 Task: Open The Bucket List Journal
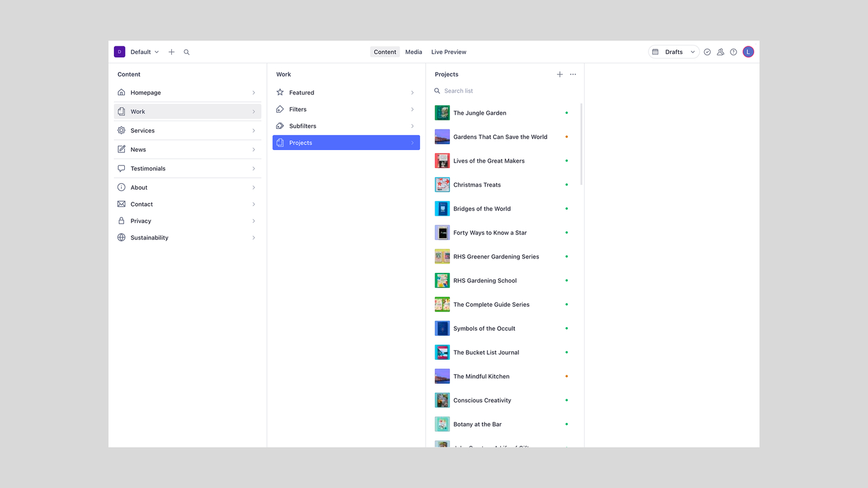click(504, 352)
